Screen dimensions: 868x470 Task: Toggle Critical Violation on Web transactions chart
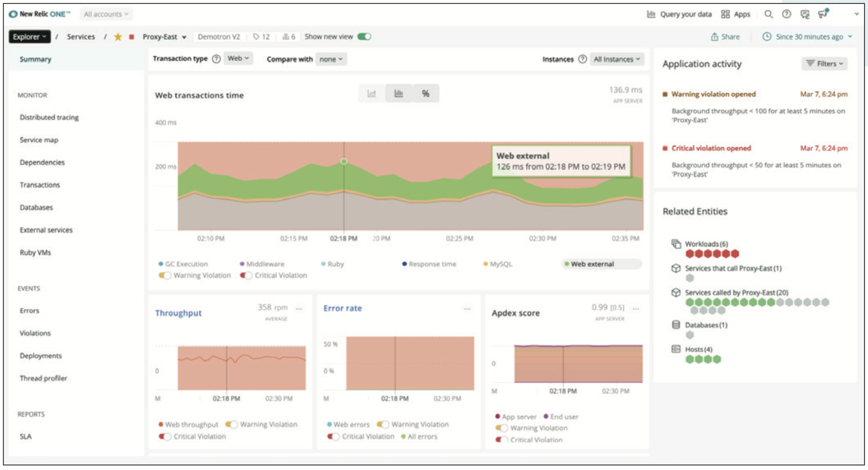tap(246, 275)
